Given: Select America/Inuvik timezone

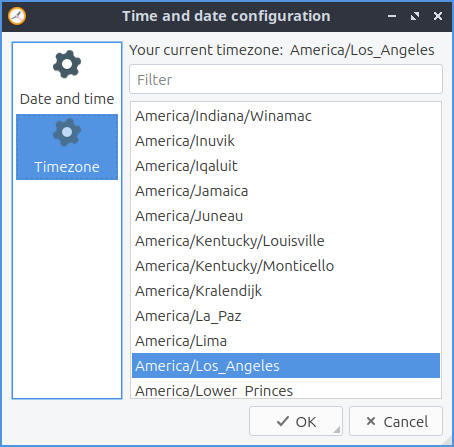Looking at the screenshot, I should pyautogui.click(x=286, y=141).
